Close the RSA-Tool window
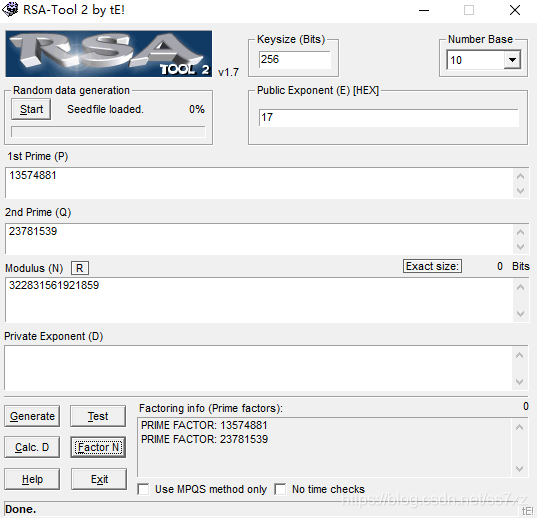537x518 pixels. (x=515, y=10)
